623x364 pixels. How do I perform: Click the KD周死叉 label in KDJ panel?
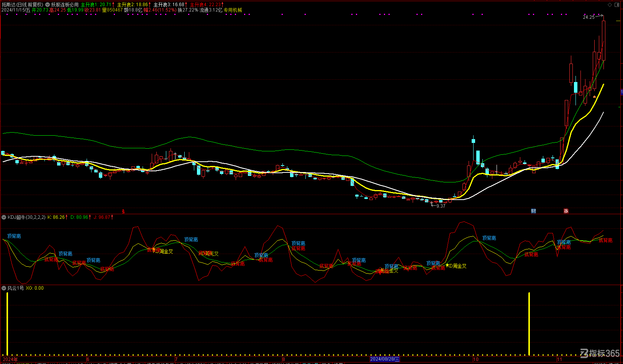point(209,254)
